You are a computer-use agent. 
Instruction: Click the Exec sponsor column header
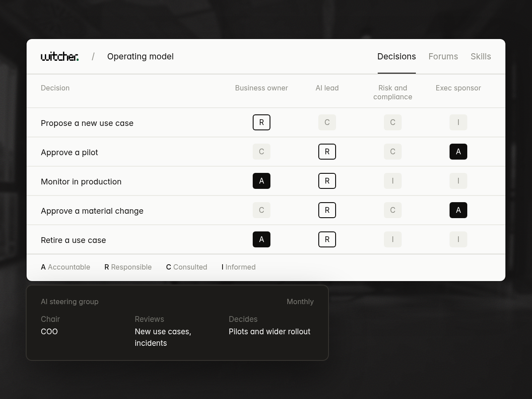click(x=458, y=88)
